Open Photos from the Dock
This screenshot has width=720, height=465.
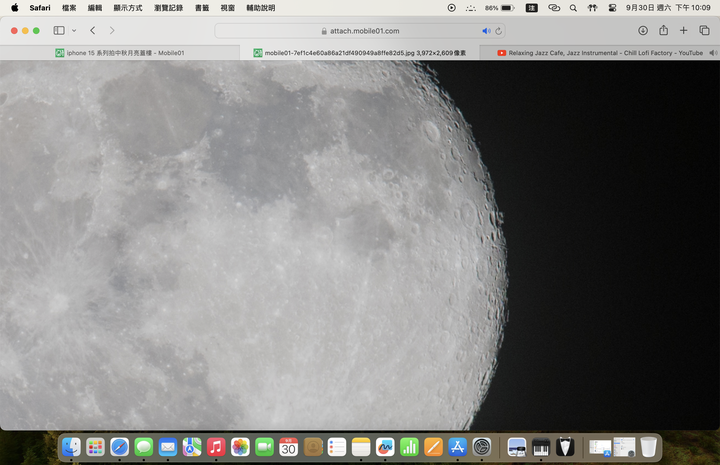pyautogui.click(x=240, y=447)
